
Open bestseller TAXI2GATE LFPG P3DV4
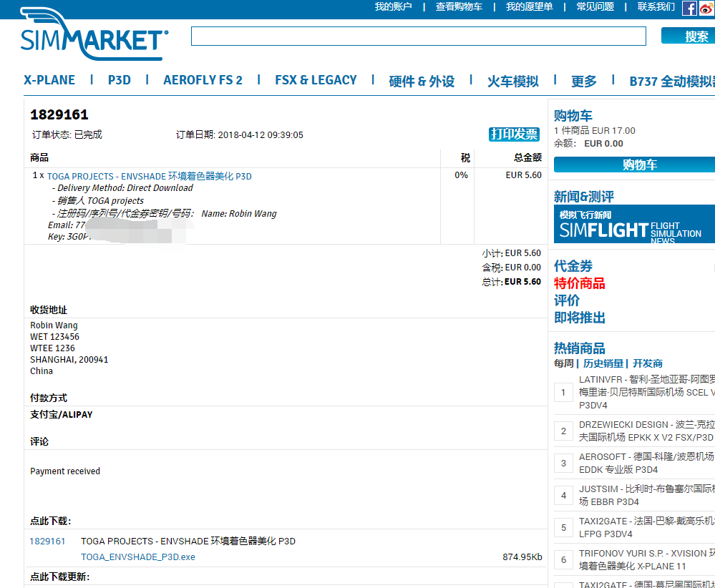click(647, 527)
